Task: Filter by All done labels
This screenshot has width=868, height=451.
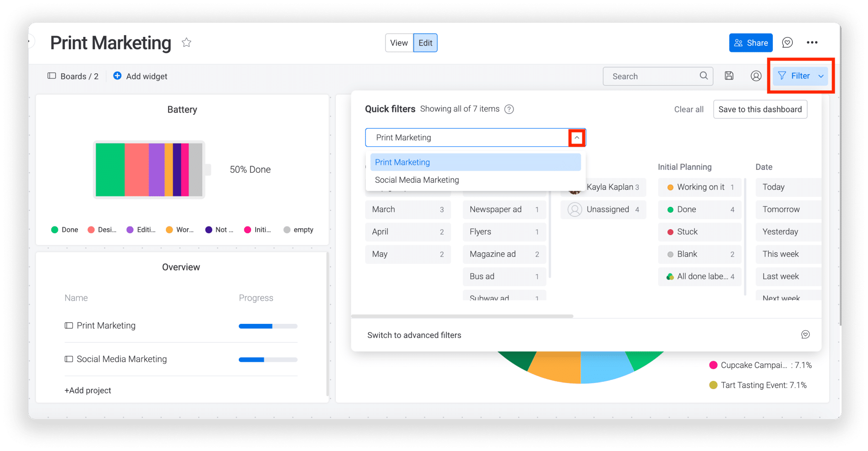Action: click(700, 277)
